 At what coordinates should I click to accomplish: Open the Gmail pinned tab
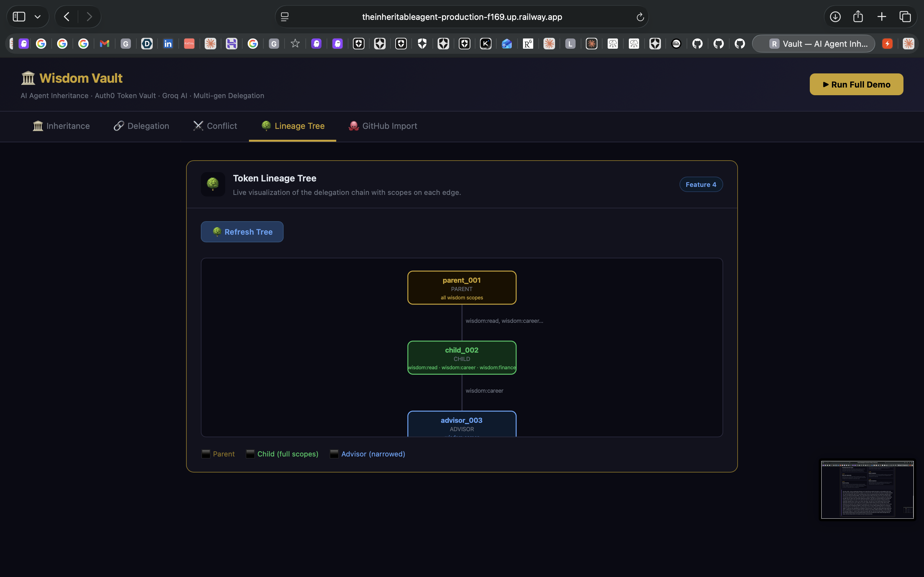click(104, 44)
